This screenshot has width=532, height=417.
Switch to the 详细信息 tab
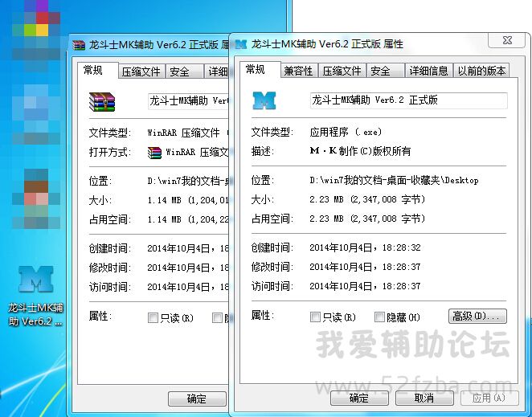click(x=429, y=71)
